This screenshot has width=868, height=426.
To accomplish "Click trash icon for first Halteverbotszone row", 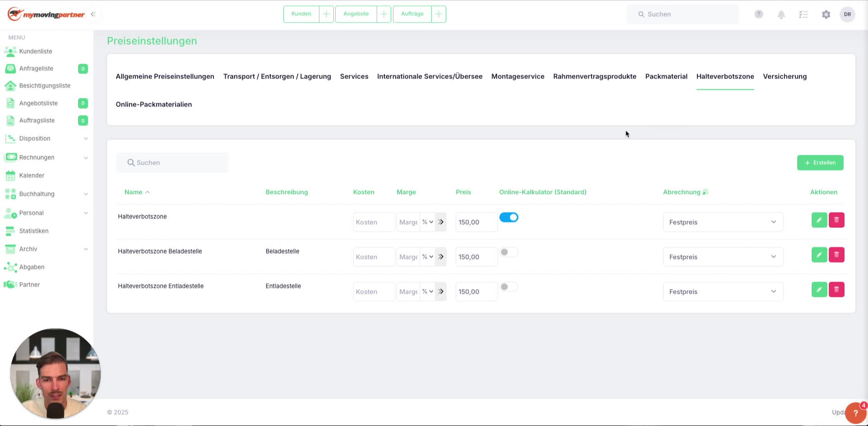I will 836,220.
